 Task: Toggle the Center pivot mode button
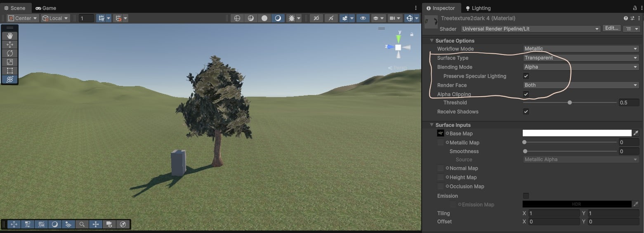point(23,18)
